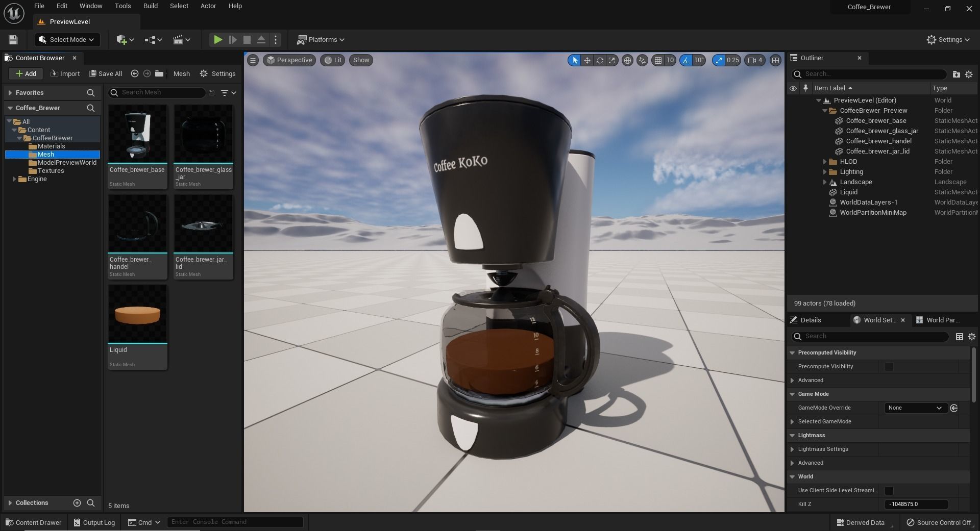Expand the Lighting folder in Outliner

point(825,172)
